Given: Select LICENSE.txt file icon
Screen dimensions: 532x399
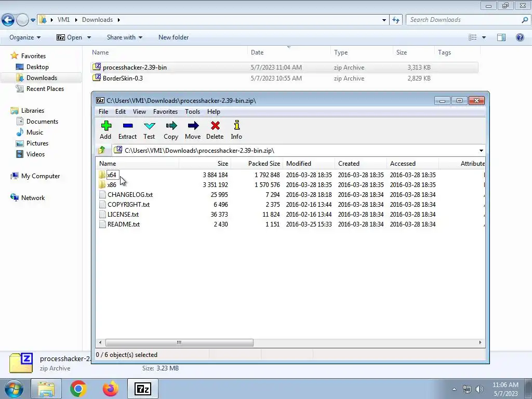Looking at the screenshot, I should point(102,215).
